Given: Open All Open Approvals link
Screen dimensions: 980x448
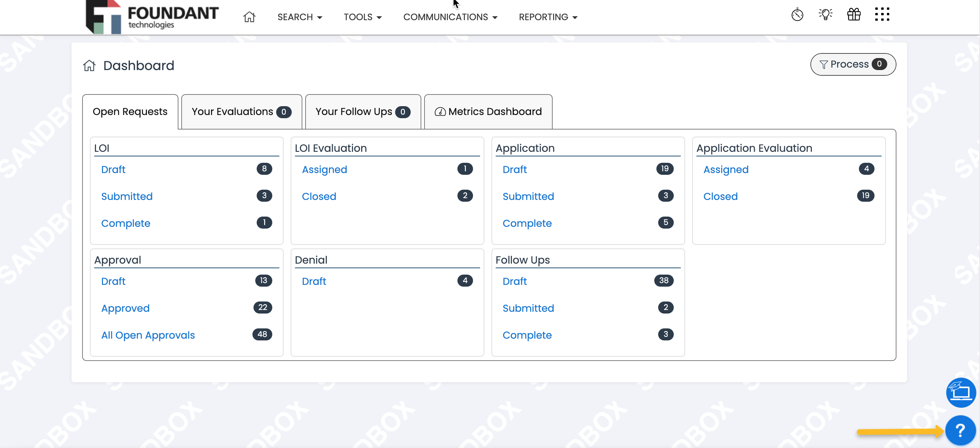Looking at the screenshot, I should point(148,335).
